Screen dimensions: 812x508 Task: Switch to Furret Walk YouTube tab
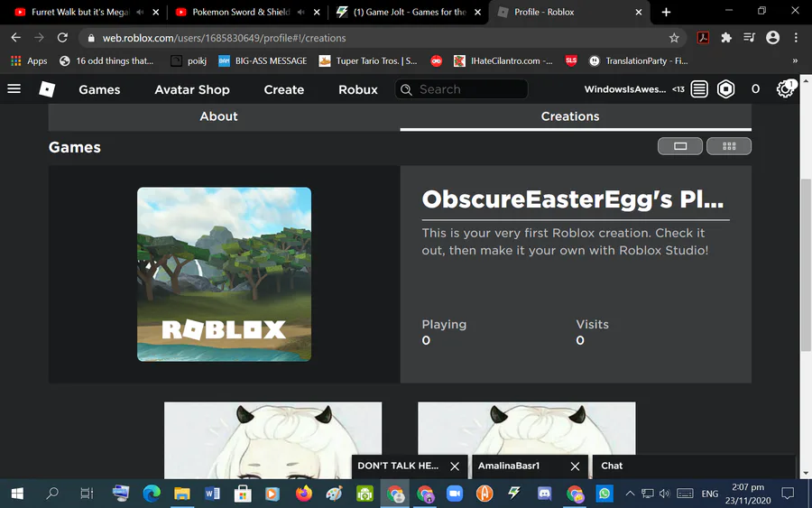[x=80, y=12]
